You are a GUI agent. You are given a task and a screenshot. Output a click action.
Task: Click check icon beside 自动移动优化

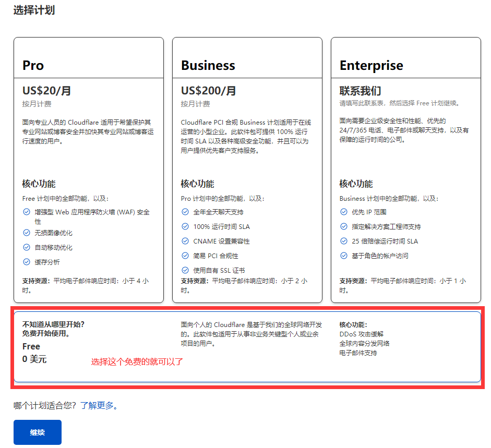coord(27,247)
